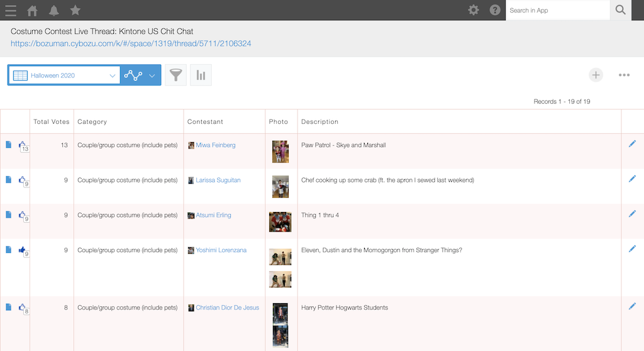Expand the Halloween 2020 view dropdown
Viewport: 644px width, 351px height.
point(113,75)
